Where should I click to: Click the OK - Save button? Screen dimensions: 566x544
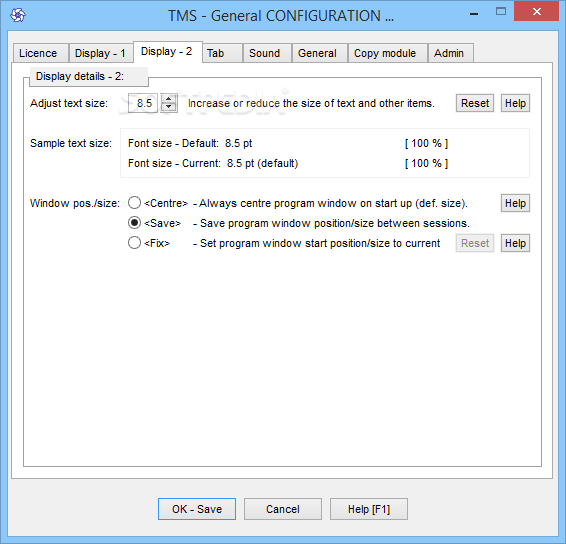click(197, 509)
